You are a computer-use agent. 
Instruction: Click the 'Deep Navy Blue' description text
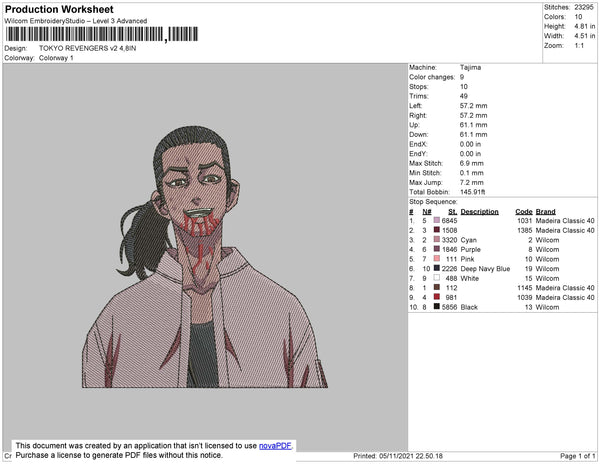pos(485,269)
